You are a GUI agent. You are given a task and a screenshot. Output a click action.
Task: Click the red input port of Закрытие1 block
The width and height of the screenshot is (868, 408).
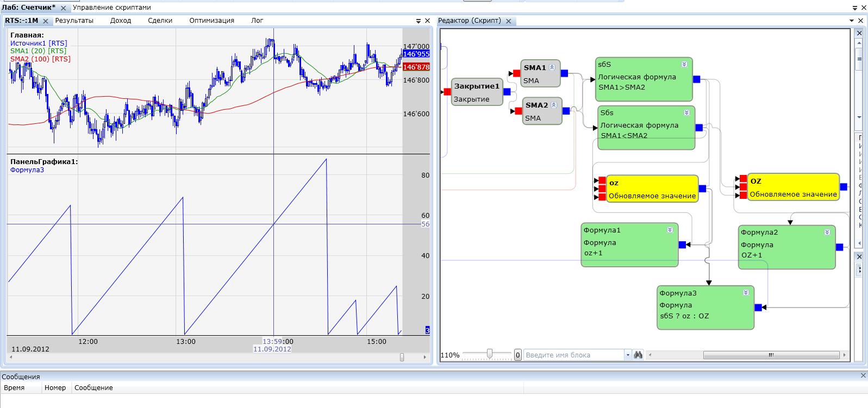point(447,92)
